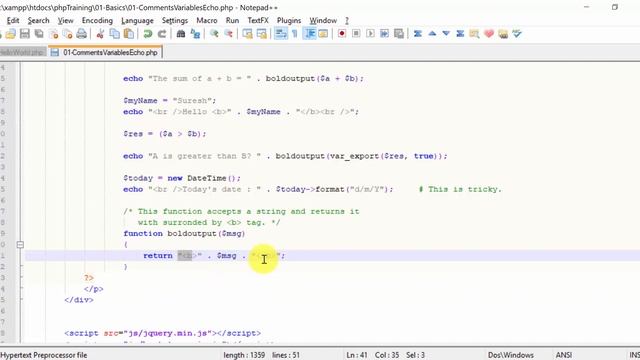Open the TextFX menu
This screenshot has width=640, height=360.
click(258, 20)
